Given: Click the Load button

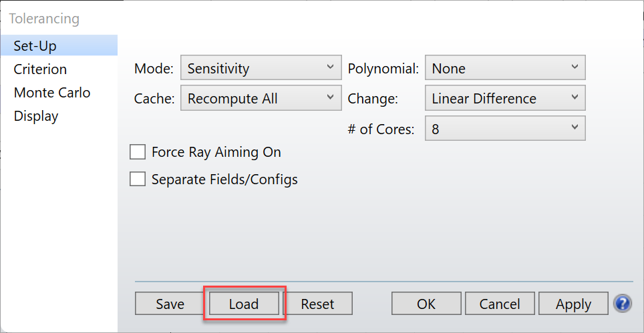Looking at the screenshot, I should pyautogui.click(x=244, y=304).
